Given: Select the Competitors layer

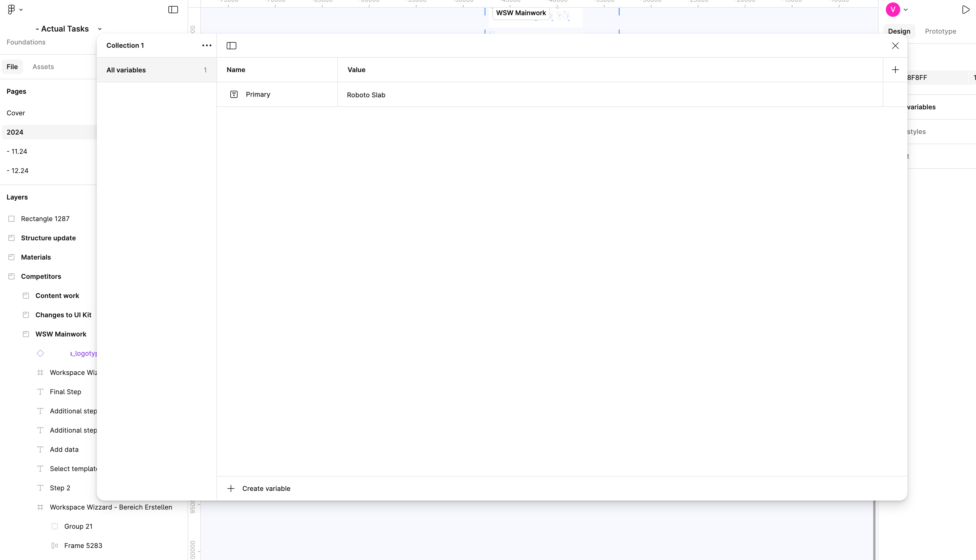Looking at the screenshot, I should [x=41, y=276].
